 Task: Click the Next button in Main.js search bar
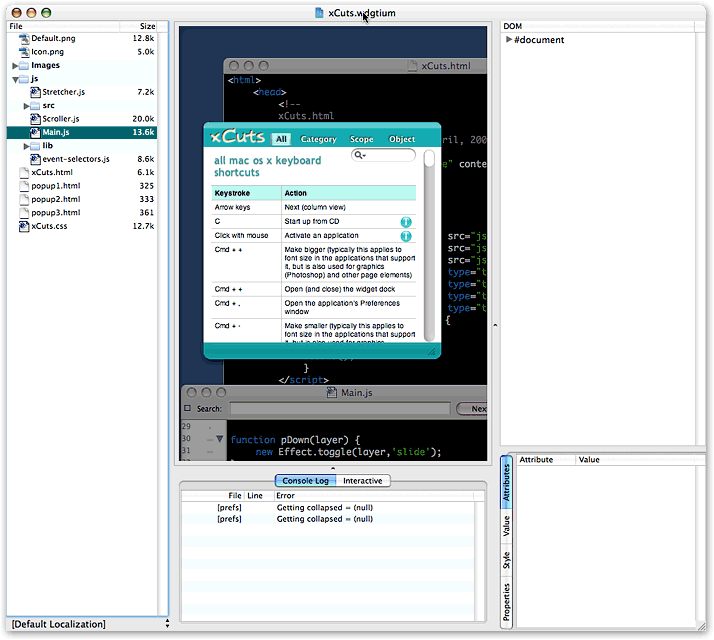[x=472, y=409]
